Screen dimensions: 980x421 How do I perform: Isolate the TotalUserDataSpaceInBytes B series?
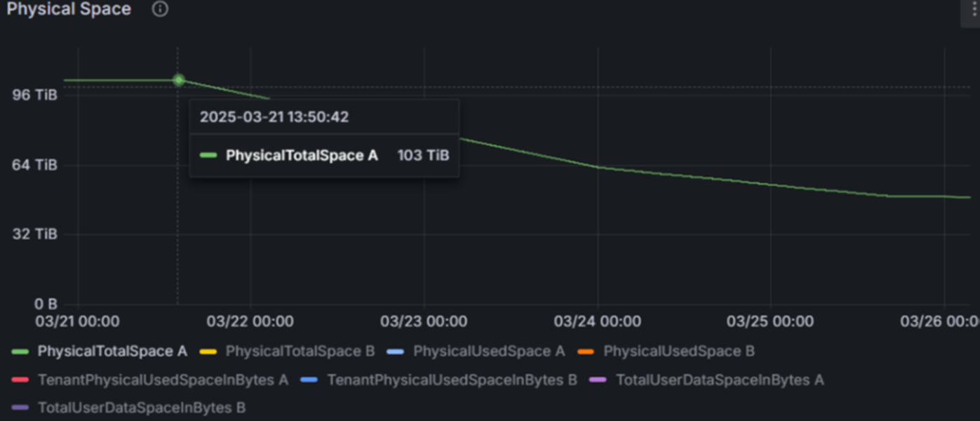tap(142, 408)
